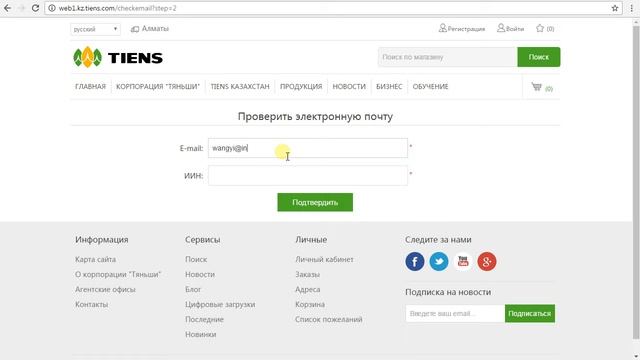Open the Адреса footer link
640x360 pixels.
pyautogui.click(x=308, y=289)
